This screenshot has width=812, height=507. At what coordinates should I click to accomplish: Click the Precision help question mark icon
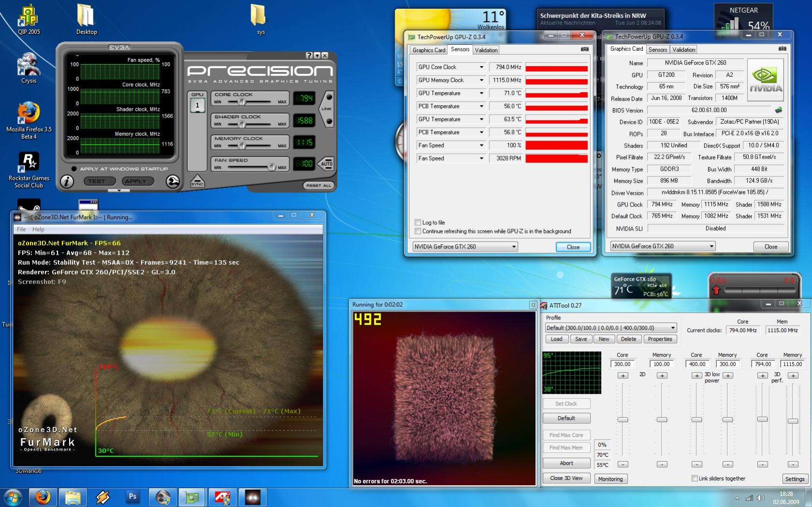coord(309,56)
